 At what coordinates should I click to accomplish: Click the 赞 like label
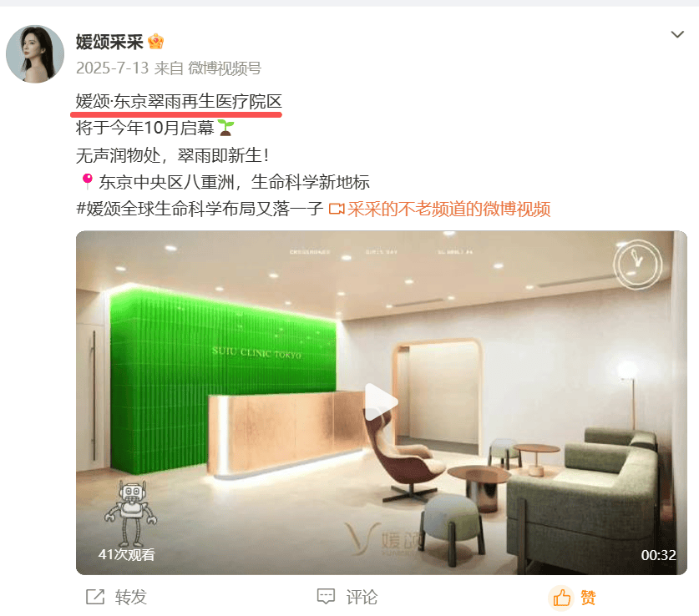click(588, 597)
